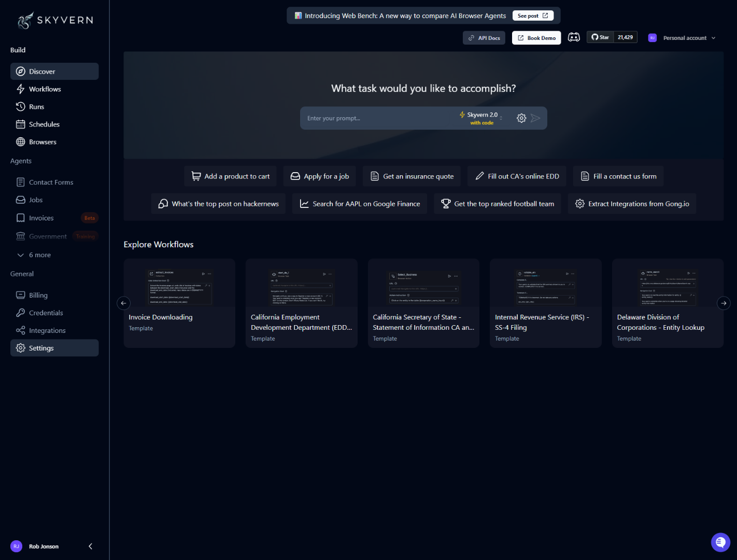The height and width of the screenshot is (560, 737).
Task: Open the Personal account dropdown
Action: 682,38
